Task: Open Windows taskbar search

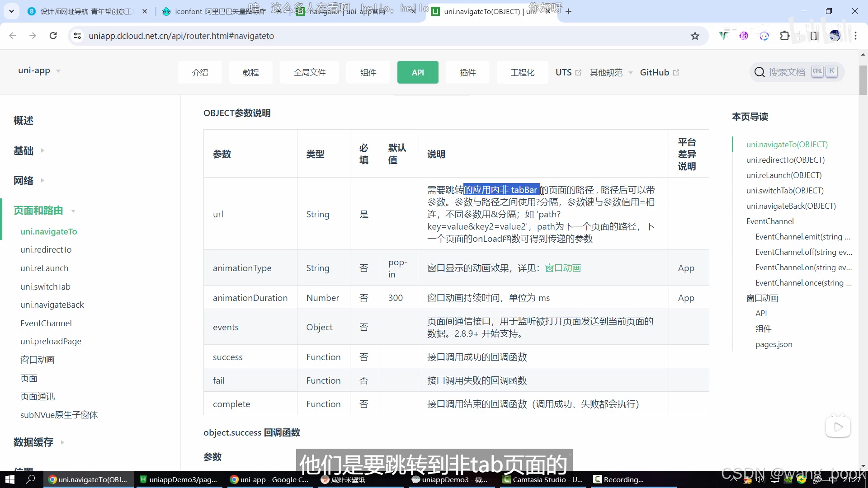Action: pos(31,479)
